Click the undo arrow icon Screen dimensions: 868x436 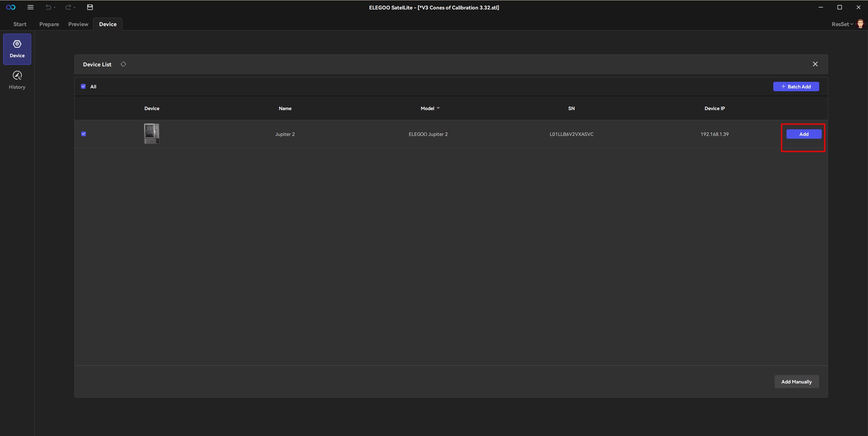pos(48,8)
